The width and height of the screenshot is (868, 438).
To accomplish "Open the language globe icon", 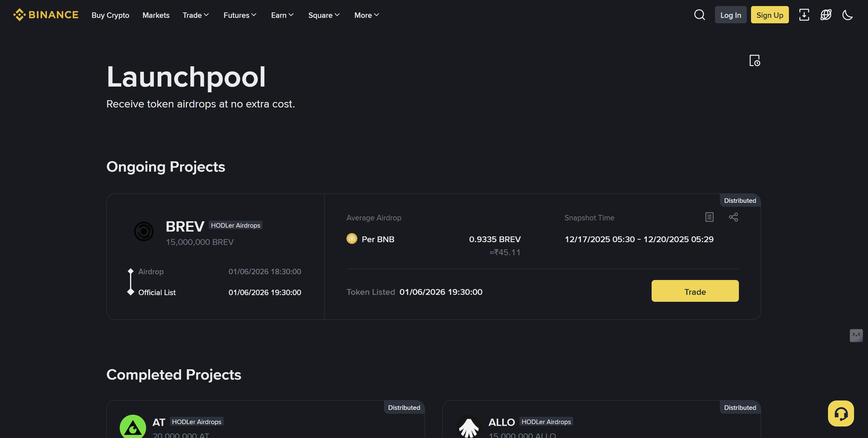I will [x=826, y=15].
